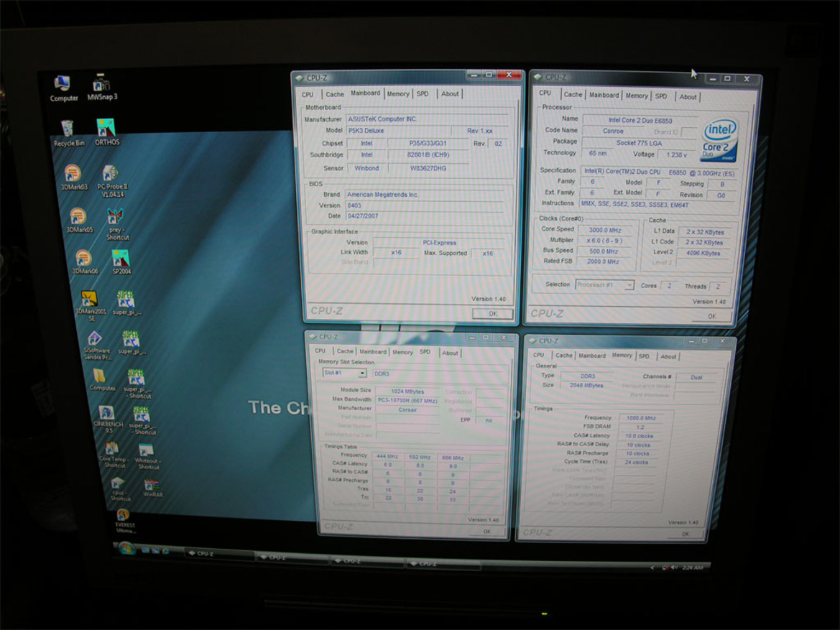The height and width of the screenshot is (630, 840).
Task: Click the P5K3 Deluxe model field
Action: [397, 131]
